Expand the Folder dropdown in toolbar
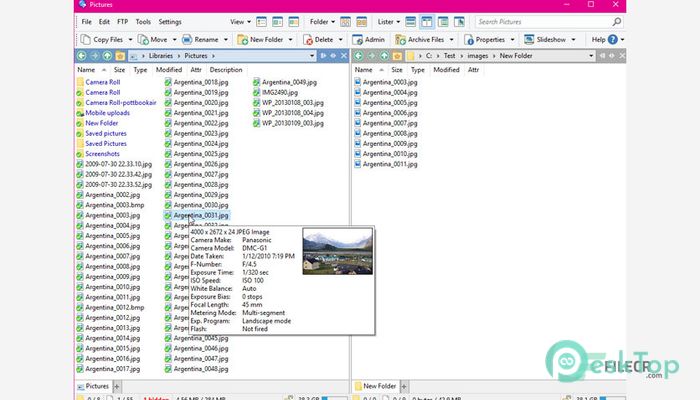This screenshot has height=400, width=700. 322,21
